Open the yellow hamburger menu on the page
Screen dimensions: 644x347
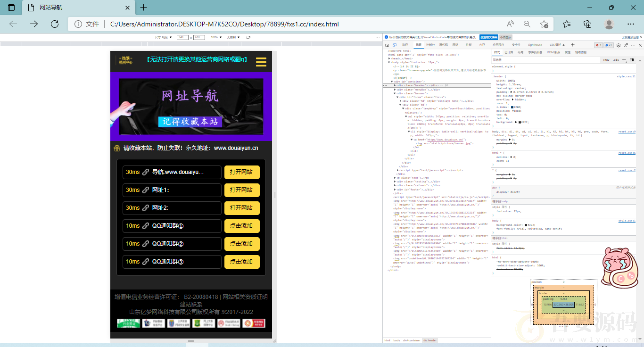(261, 62)
